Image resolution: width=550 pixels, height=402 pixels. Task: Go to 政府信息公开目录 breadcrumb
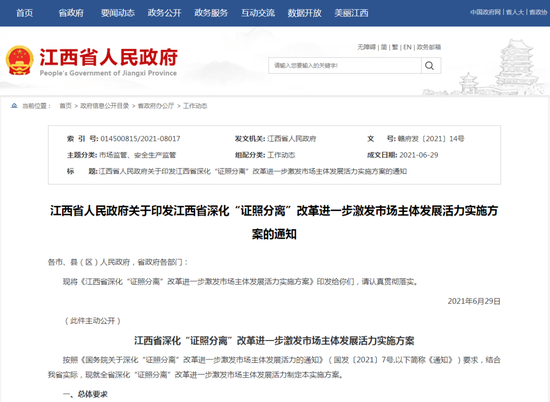tap(105, 106)
